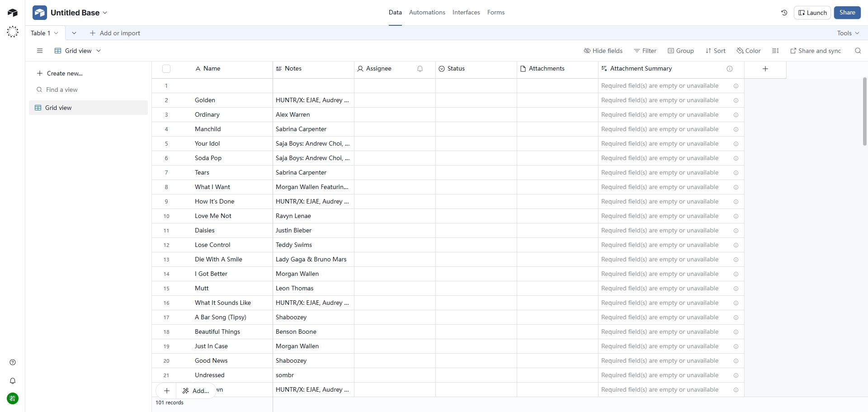Click the plus icon to add field
This screenshot has height=412, width=868.
click(x=765, y=69)
